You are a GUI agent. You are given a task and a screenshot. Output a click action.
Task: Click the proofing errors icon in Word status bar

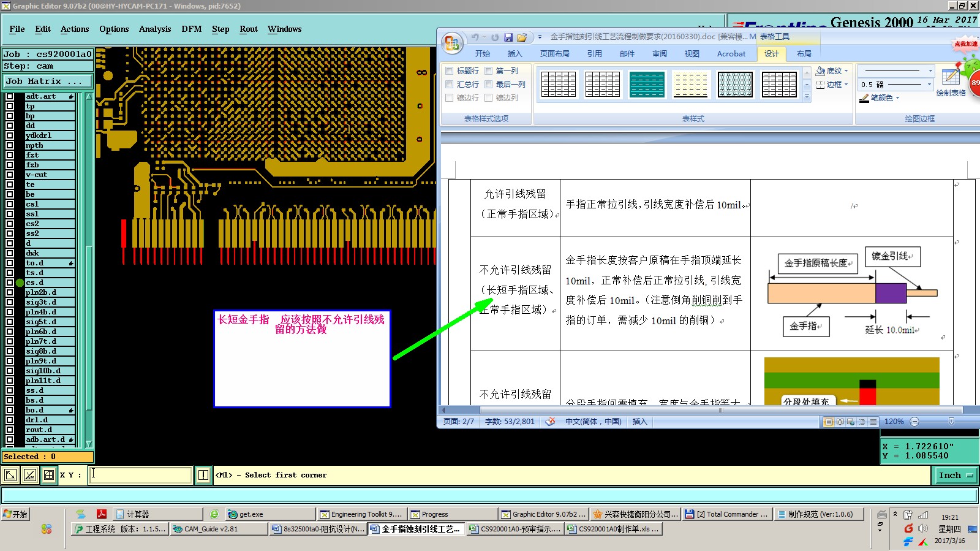click(x=550, y=422)
